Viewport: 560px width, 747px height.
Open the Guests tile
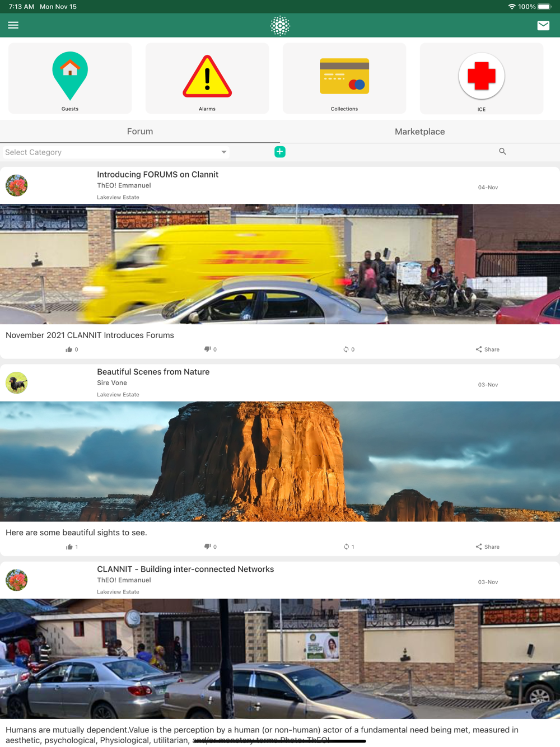pos(70,78)
